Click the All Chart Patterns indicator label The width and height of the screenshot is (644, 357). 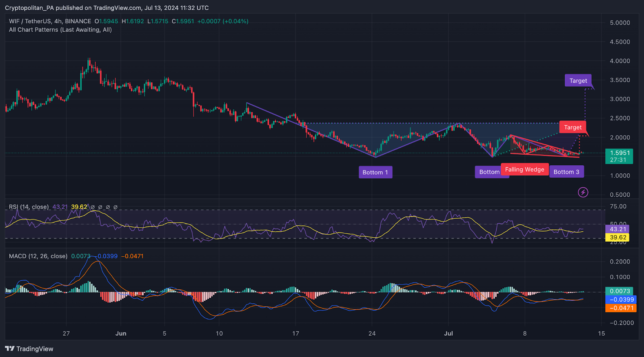(60, 30)
